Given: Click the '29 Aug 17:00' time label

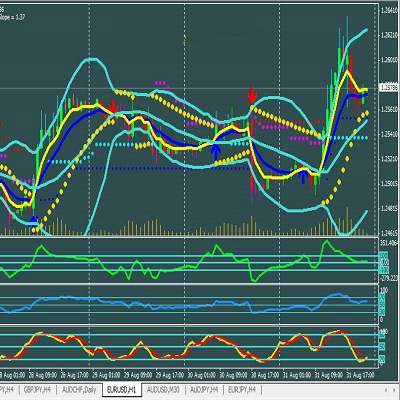Looking at the screenshot, I should coord(170,375).
